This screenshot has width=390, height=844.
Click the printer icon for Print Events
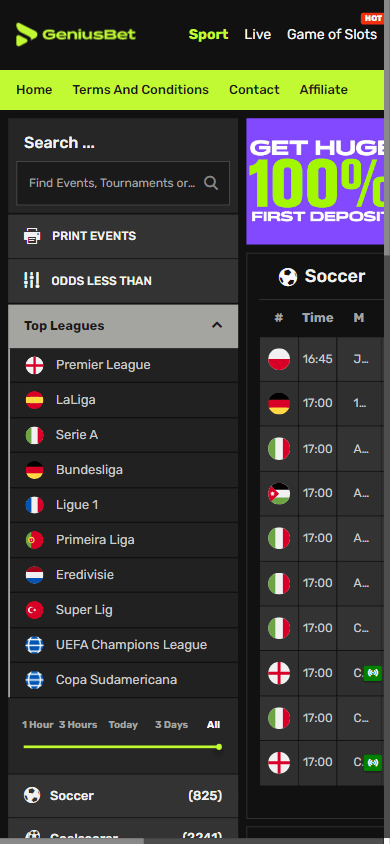[x=32, y=236]
